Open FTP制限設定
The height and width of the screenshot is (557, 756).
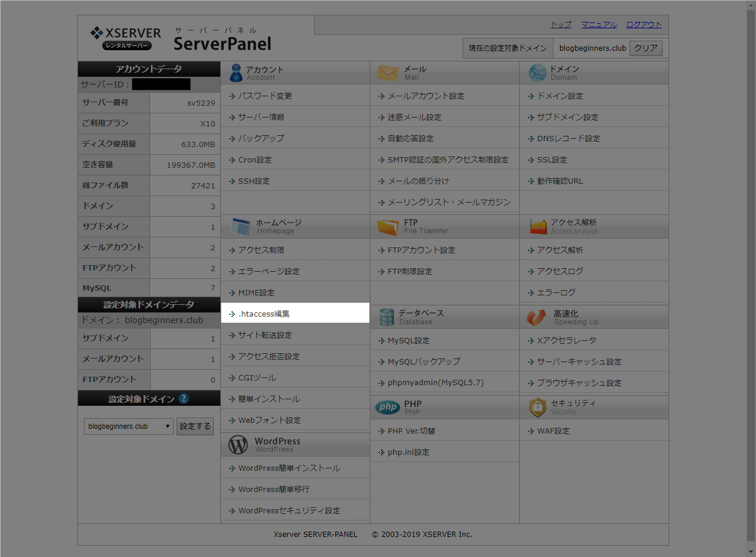tap(410, 271)
